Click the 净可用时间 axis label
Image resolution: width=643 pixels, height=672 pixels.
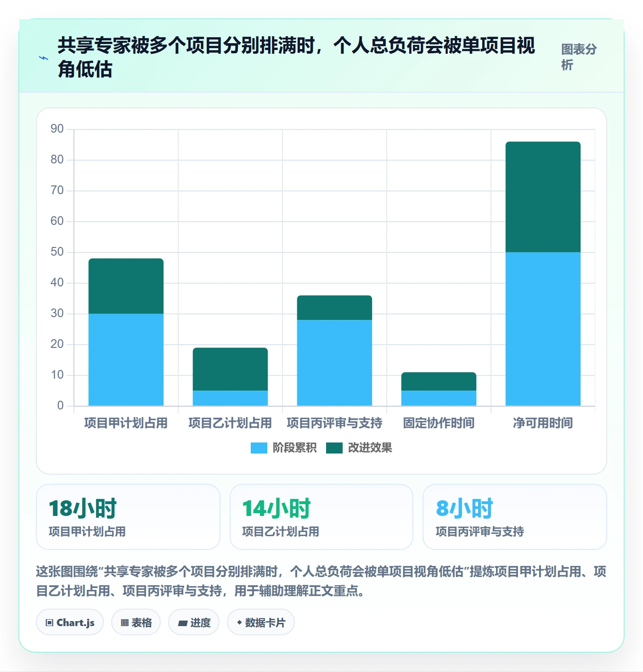click(543, 423)
